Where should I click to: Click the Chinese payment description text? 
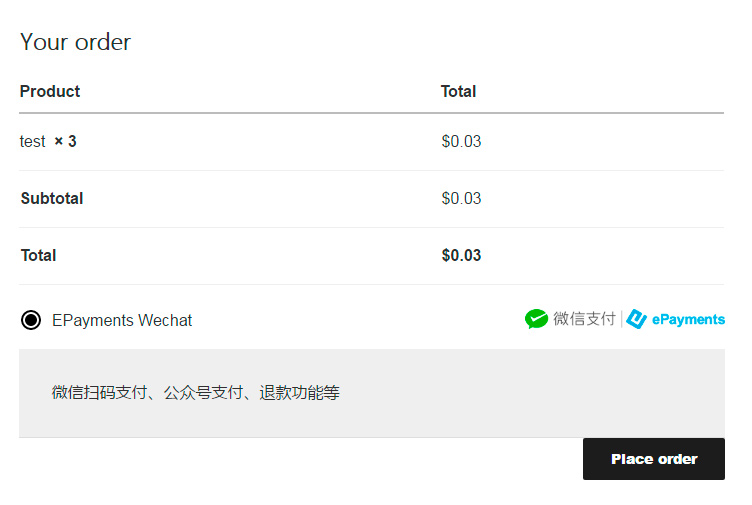196,393
